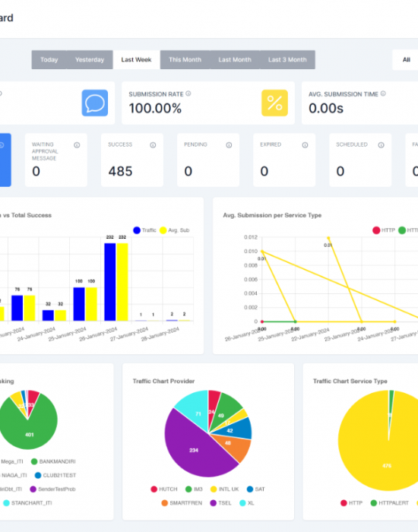Viewport: 418px width, 532px height.
Task: Open info icon beside Submission Rate
Action: [x=188, y=93]
